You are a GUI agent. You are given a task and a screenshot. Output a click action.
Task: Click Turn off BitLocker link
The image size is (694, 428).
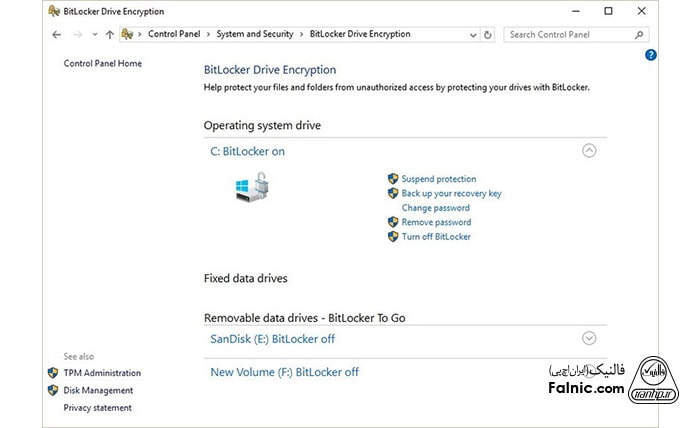[435, 237]
